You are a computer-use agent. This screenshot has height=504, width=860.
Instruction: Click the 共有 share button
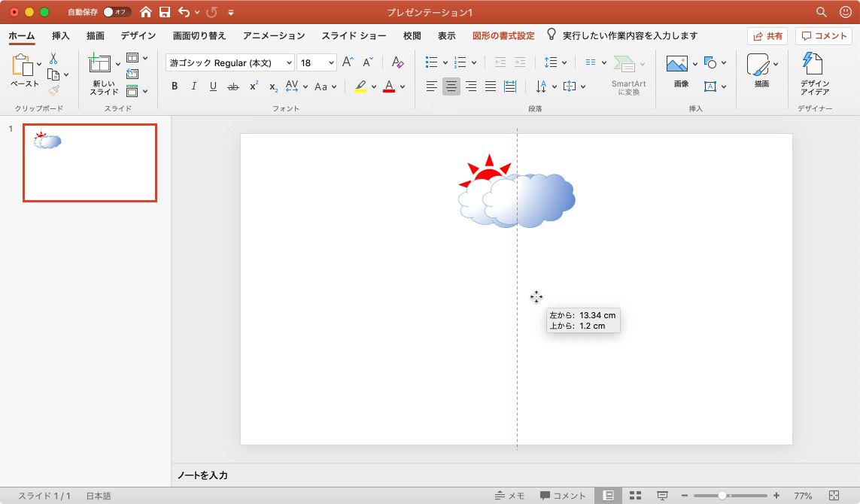point(767,36)
